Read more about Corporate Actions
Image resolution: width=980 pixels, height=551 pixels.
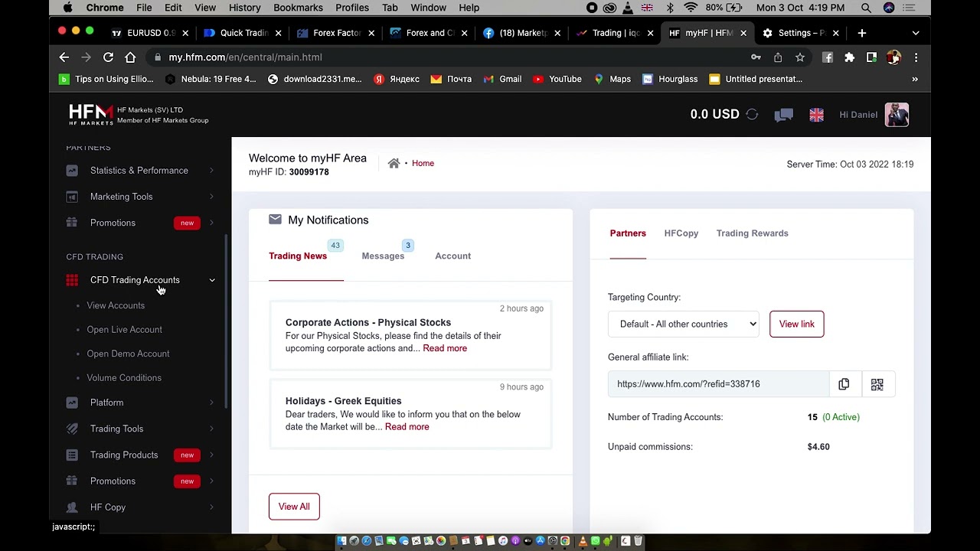(x=445, y=348)
